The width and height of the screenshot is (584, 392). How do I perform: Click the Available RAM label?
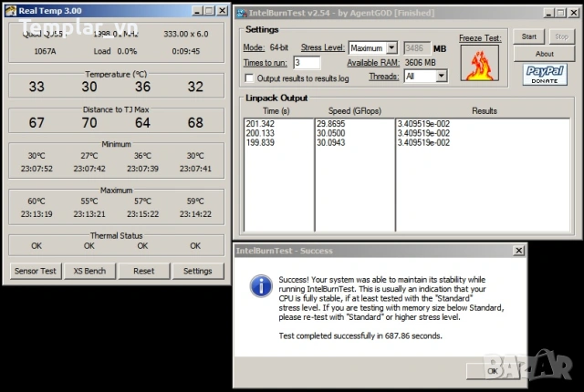coord(373,63)
